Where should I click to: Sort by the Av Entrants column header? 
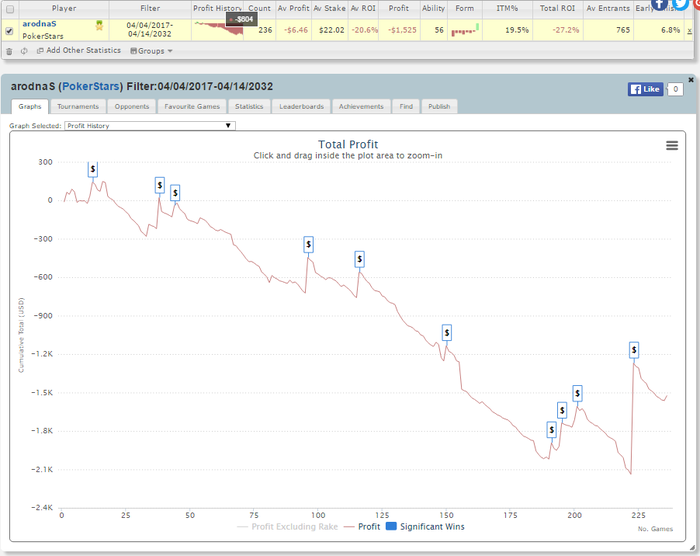pyautogui.click(x=608, y=8)
